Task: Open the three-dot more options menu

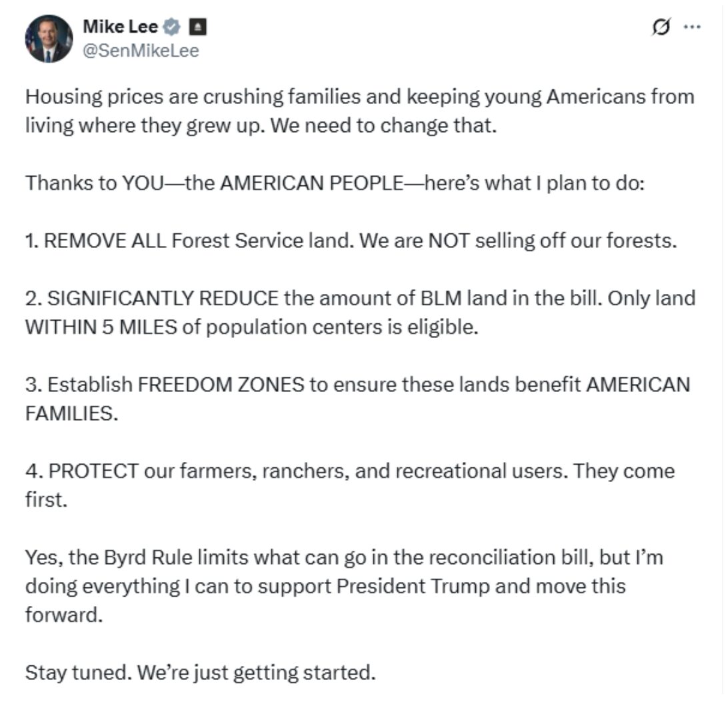Action: click(692, 27)
